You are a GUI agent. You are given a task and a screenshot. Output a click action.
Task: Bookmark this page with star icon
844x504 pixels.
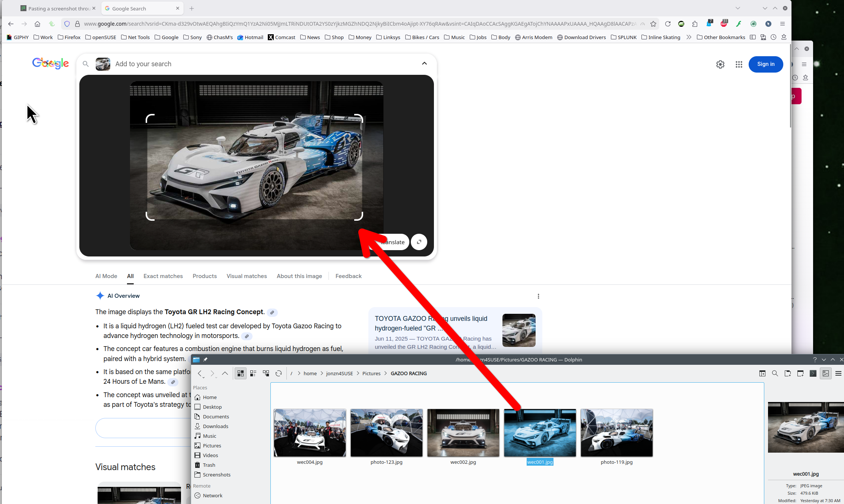coord(653,24)
